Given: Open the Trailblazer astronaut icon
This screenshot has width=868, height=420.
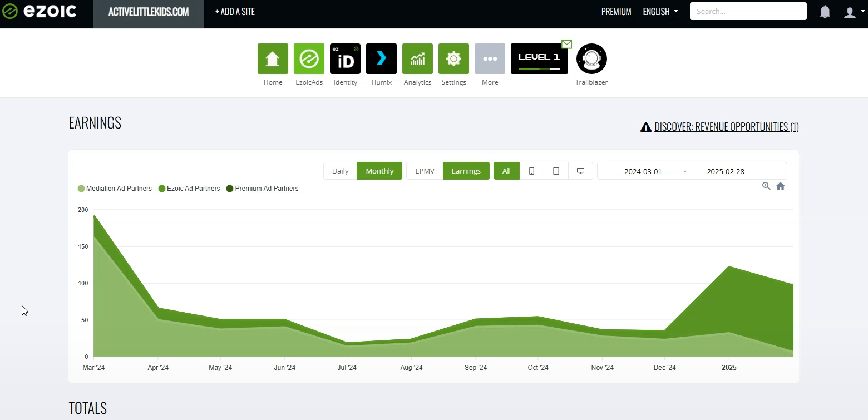Looking at the screenshot, I should [x=591, y=58].
